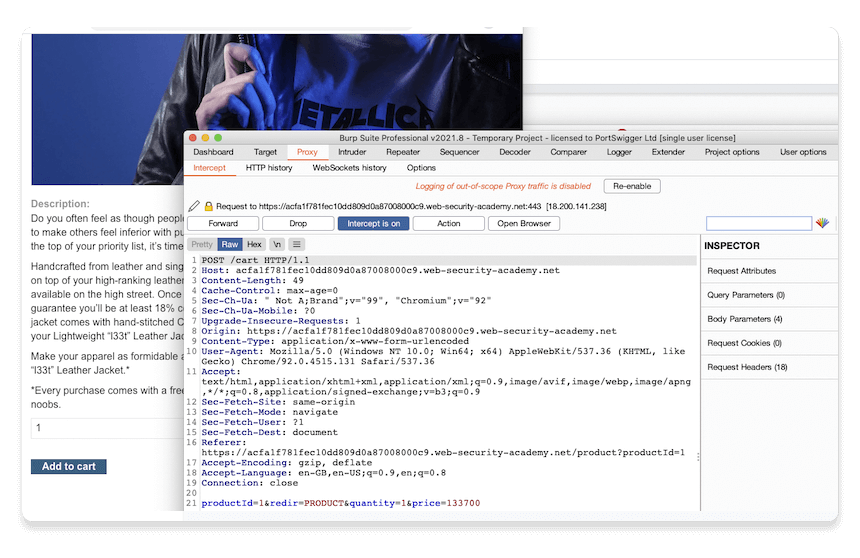
Task: Toggle the Intercept is on button
Action: (x=374, y=223)
